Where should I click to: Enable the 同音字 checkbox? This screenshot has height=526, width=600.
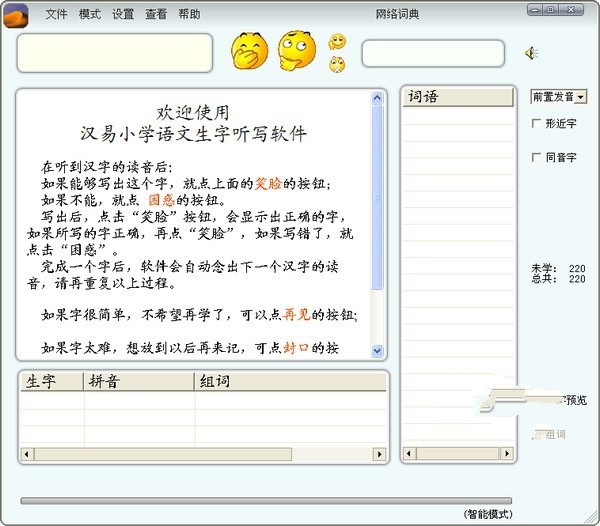(x=536, y=157)
